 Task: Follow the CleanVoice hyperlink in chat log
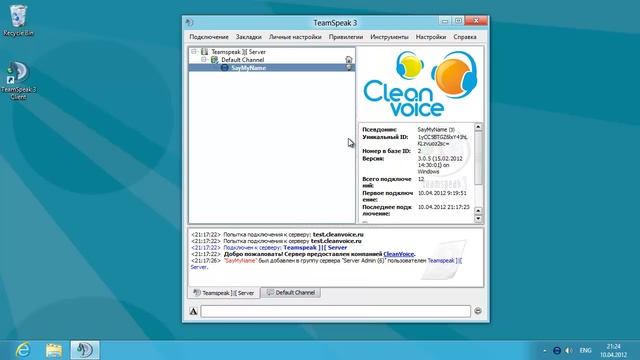tap(399, 254)
